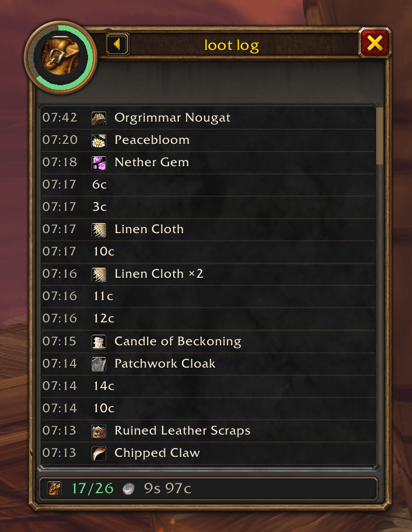Click the Peacebloom flower icon
Screen dimensions: 412x532
pos(99,140)
